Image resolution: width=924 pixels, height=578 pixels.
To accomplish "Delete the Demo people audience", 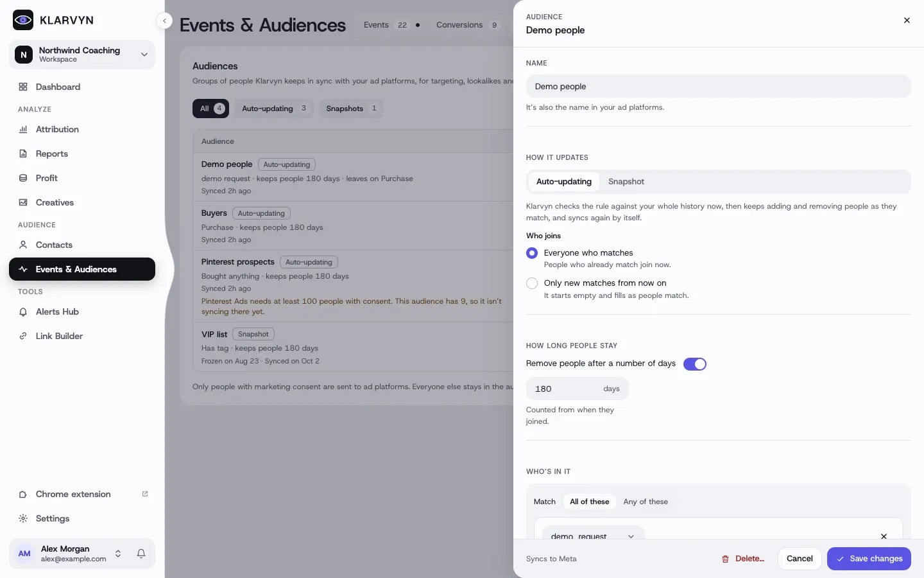I will (x=743, y=559).
